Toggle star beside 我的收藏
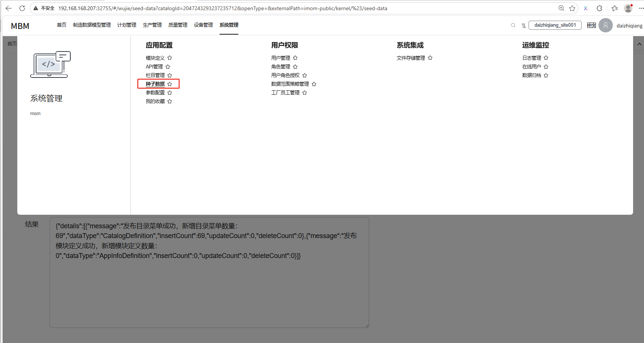Image resolution: width=644 pixels, height=343 pixels. [170, 101]
